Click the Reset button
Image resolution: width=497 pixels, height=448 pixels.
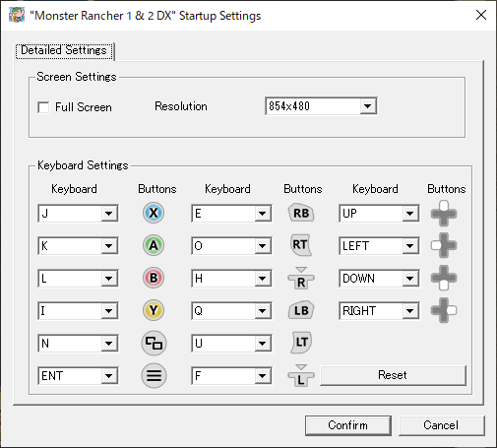[x=393, y=375]
